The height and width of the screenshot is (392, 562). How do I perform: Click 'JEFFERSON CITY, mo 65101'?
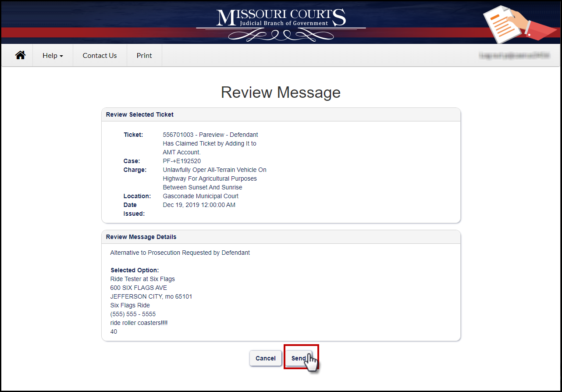151,296
